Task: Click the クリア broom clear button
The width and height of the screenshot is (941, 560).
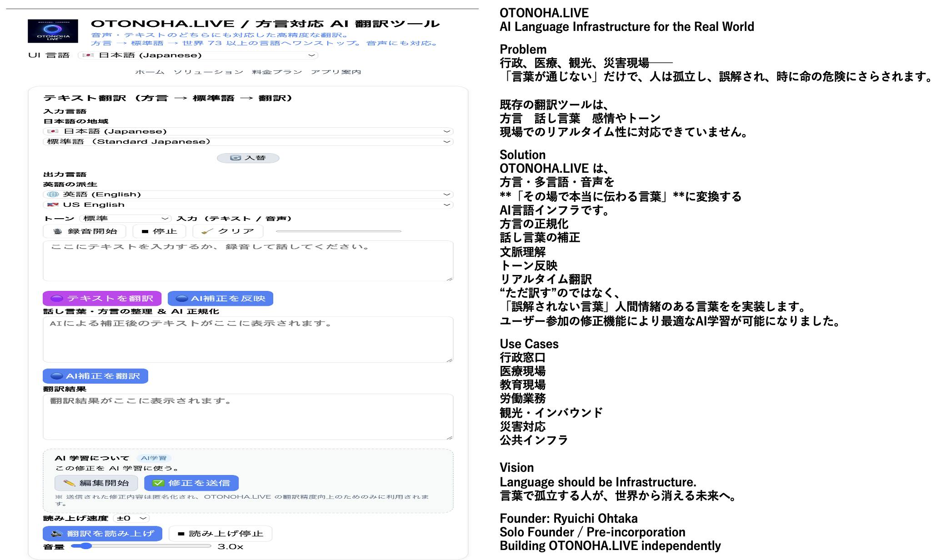Action: [228, 231]
